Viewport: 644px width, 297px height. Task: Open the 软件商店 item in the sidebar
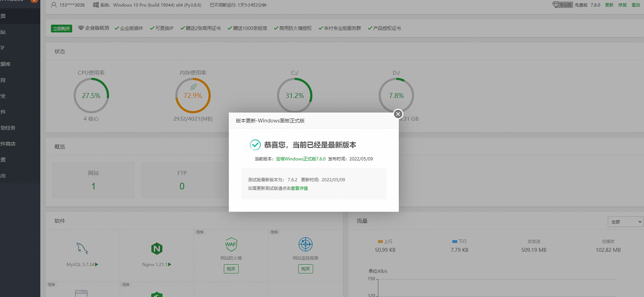20,144
